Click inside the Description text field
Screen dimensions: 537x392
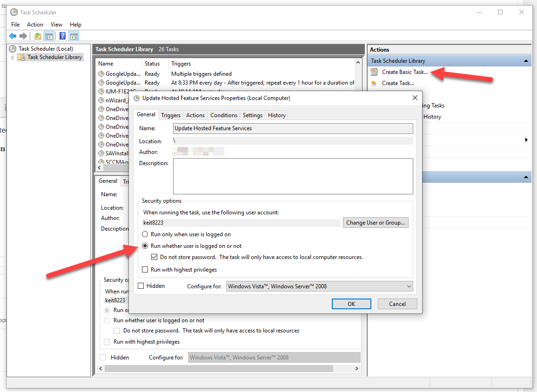coord(292,176)
